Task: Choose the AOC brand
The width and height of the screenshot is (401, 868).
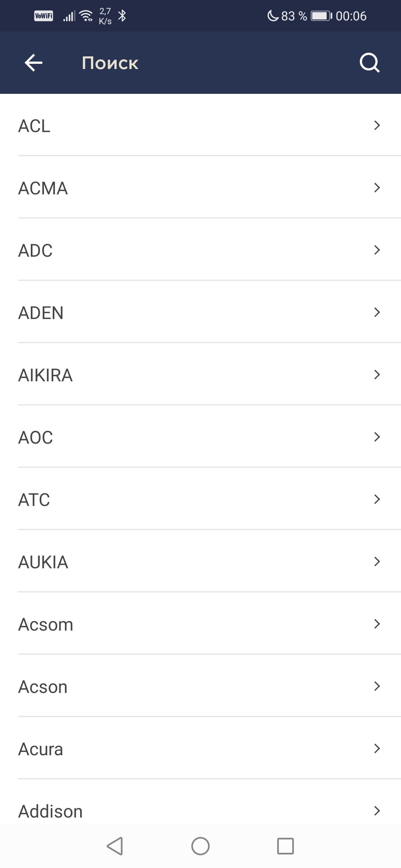Action: (36, 437)
